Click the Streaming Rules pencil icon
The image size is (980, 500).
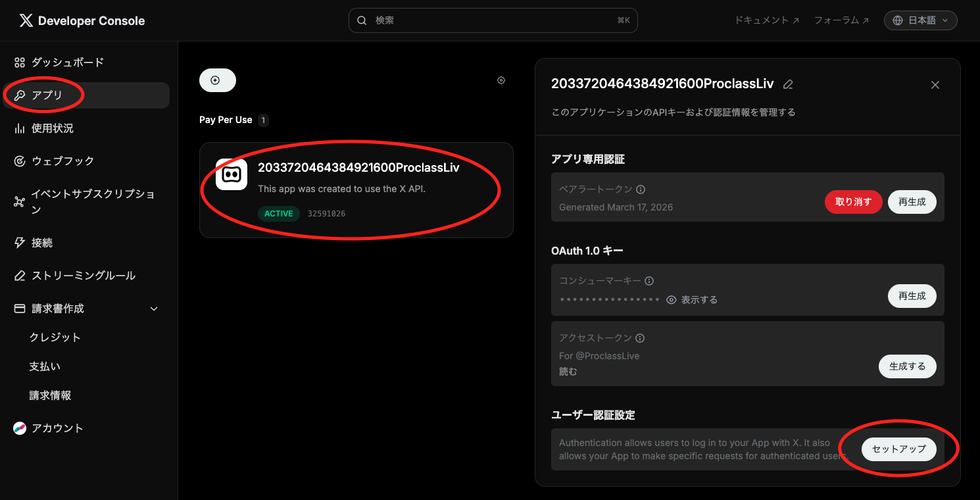20,276
